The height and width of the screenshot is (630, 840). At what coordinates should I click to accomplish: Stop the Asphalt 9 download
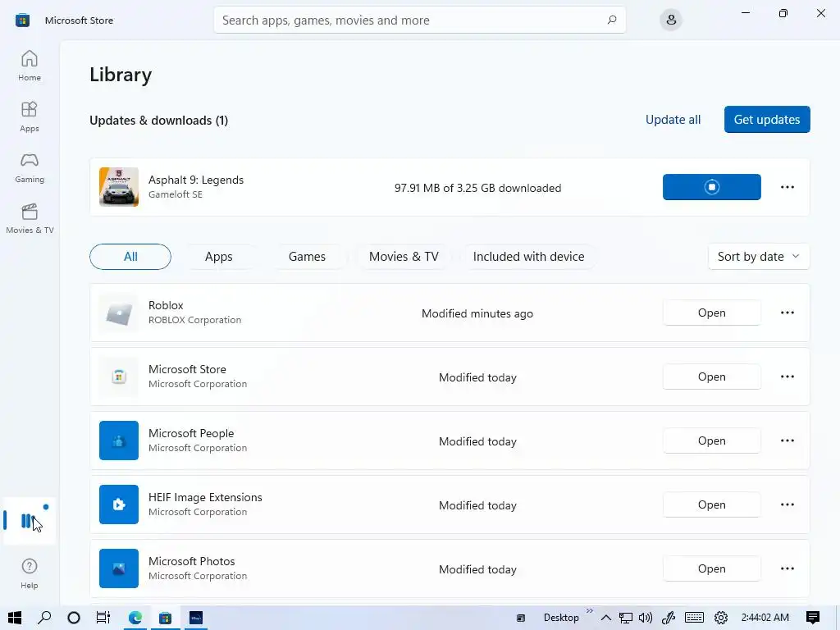click(x=711, y=187)
